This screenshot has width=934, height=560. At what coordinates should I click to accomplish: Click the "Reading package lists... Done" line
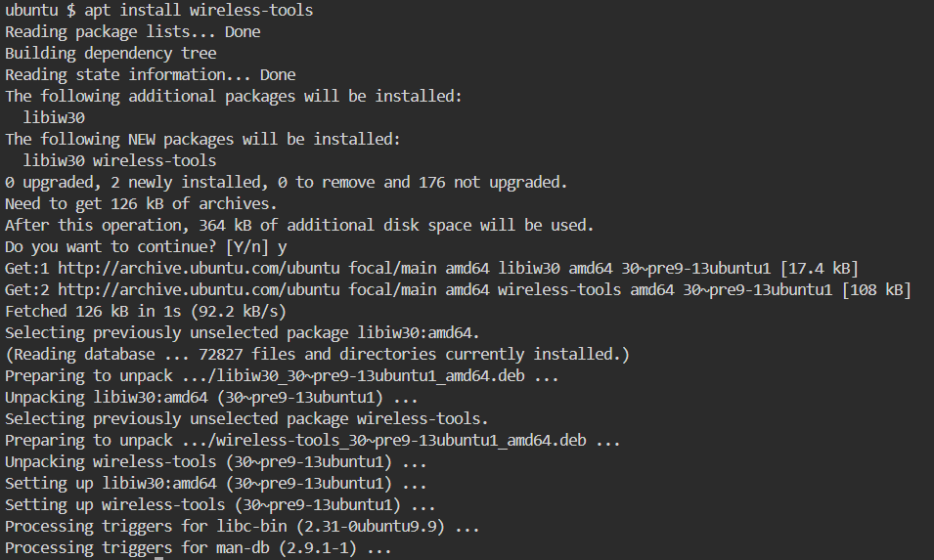click(133, 31)
